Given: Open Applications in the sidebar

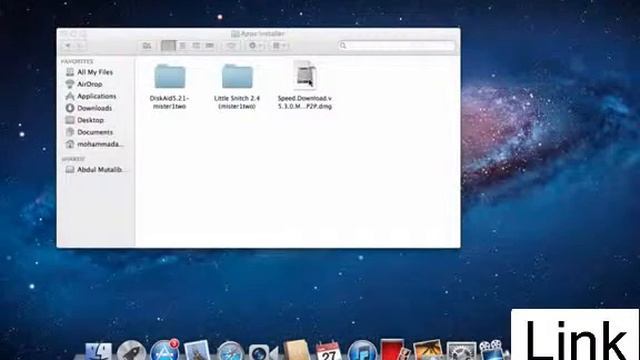Looking at the screenshot, I should tap(96, 96).
